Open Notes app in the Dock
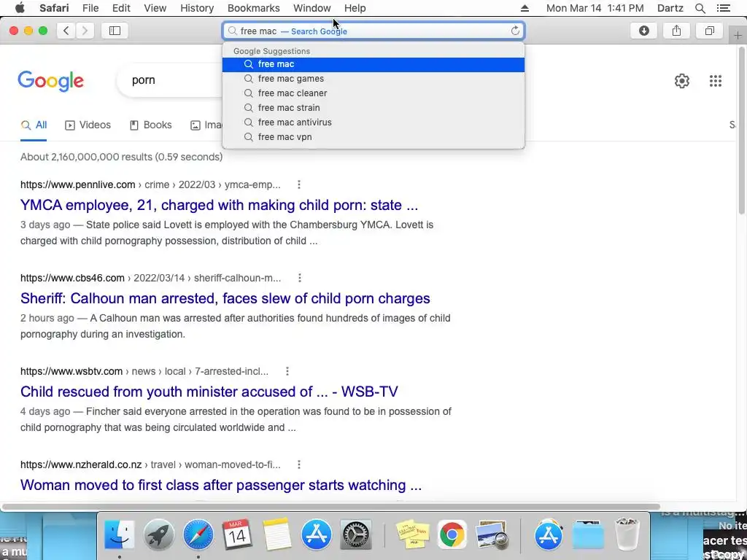 pos(276,534)
